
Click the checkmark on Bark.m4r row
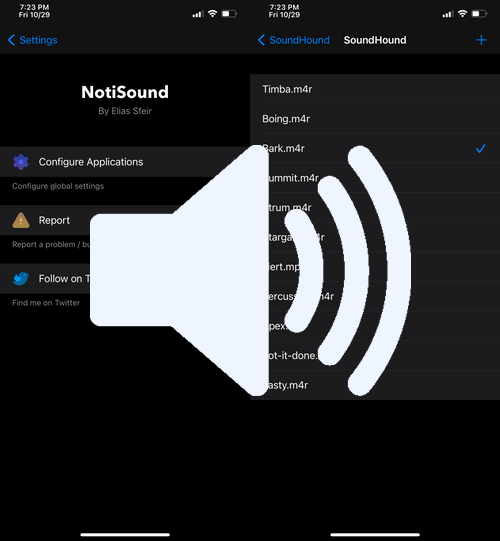[480, 148]
